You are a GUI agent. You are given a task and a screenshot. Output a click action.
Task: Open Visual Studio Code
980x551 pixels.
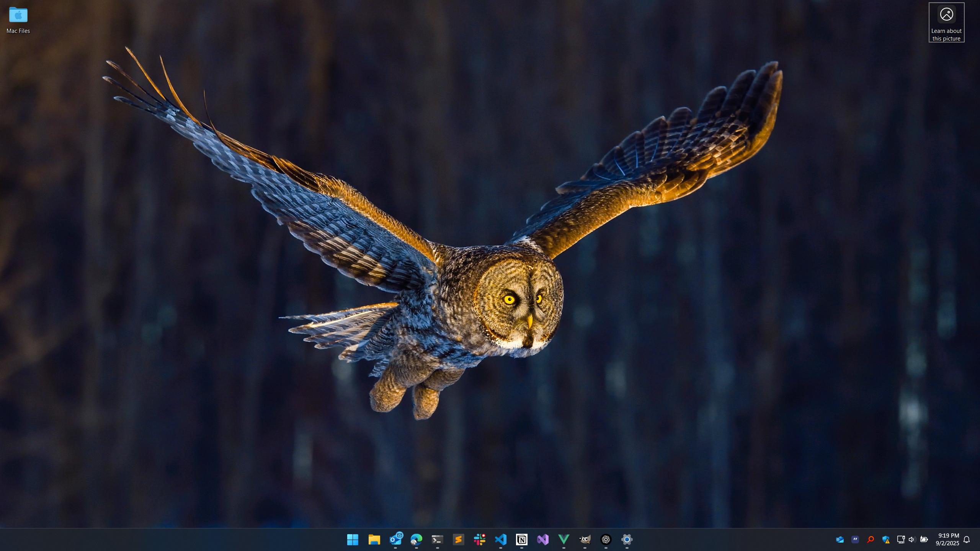pyautogui.click(x=501, y=540)
